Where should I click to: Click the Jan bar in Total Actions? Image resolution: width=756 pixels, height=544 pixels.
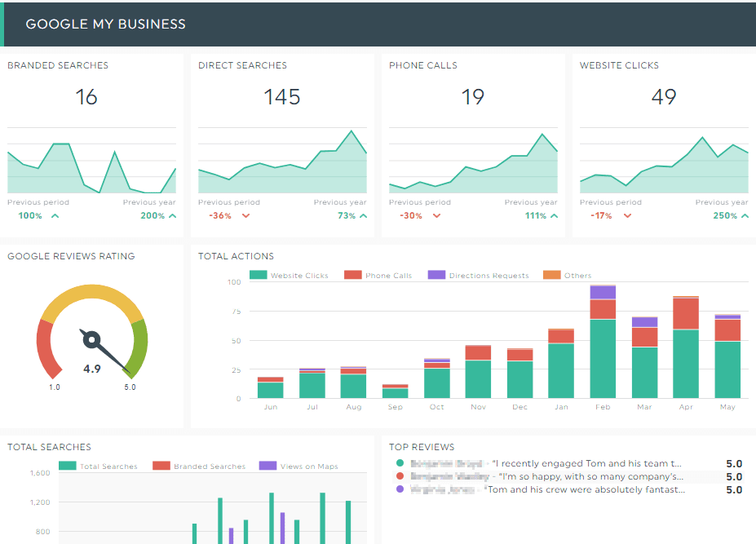(x=561, y=364)
